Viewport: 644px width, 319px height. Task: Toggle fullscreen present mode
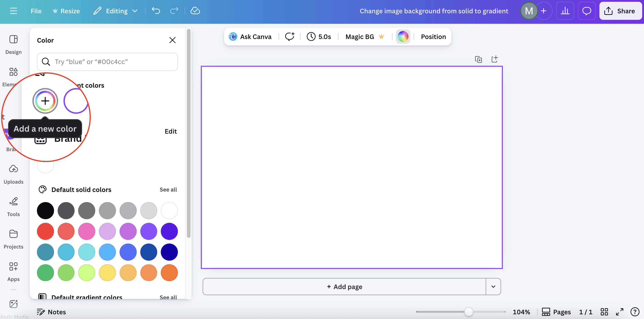[619, 312]
